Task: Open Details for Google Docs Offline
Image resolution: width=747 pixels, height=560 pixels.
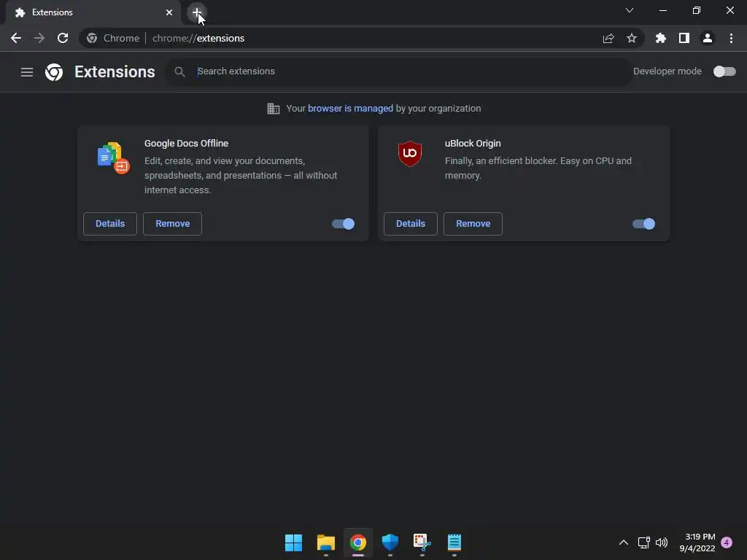Action: [x=110, y=224]
